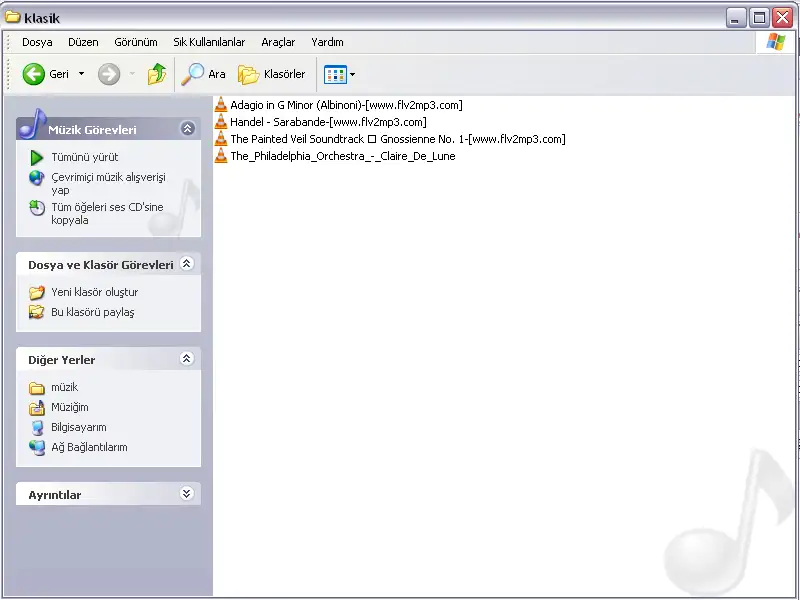
Task: Expand the Ayrıntılar details panel
Action: [x=186, y=494]
